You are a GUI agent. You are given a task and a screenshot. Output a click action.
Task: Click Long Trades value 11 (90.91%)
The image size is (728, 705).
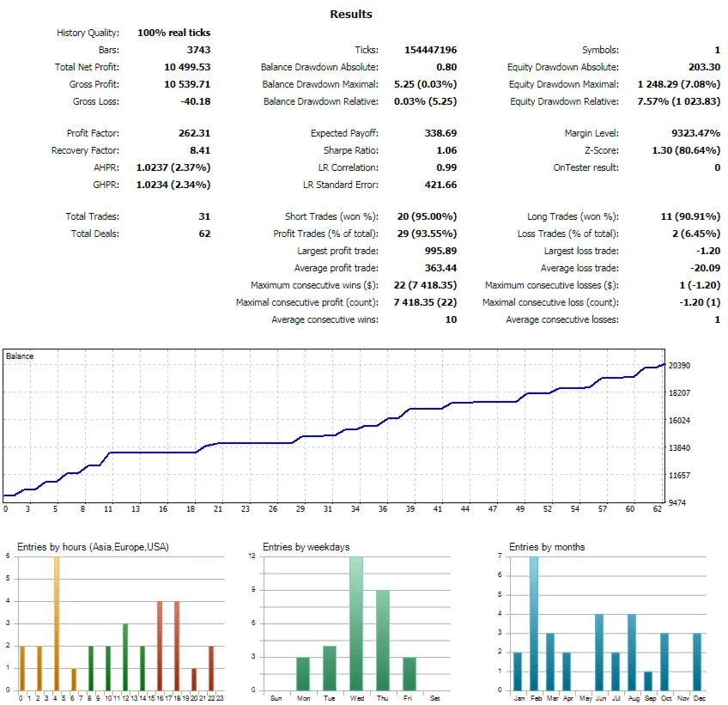coord(690,216)
